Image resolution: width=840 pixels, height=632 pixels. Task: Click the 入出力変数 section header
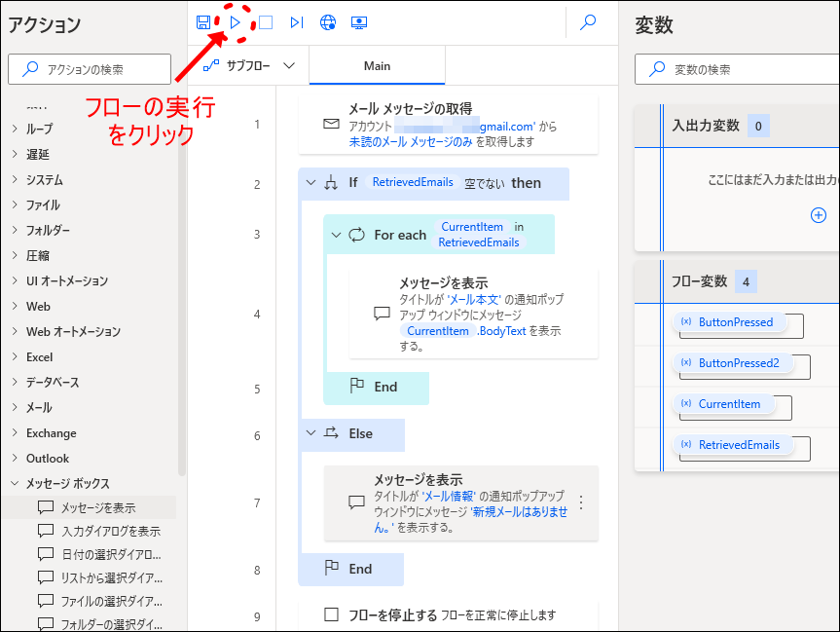coord(737,126)
